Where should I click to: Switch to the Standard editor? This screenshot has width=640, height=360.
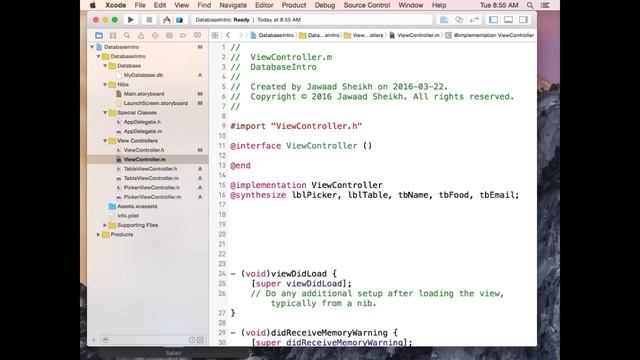coord(444,20)
